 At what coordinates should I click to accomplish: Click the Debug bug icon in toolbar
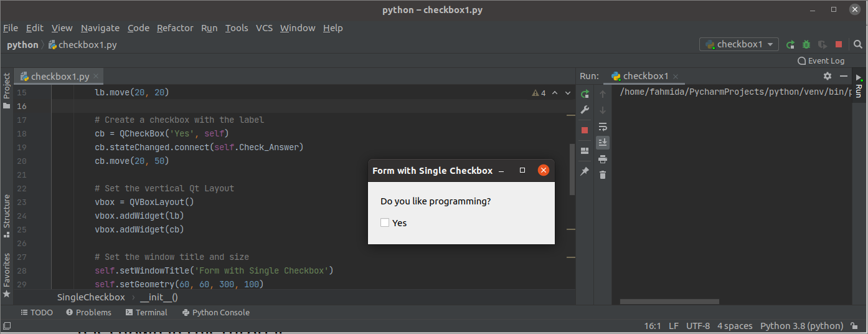806,44
